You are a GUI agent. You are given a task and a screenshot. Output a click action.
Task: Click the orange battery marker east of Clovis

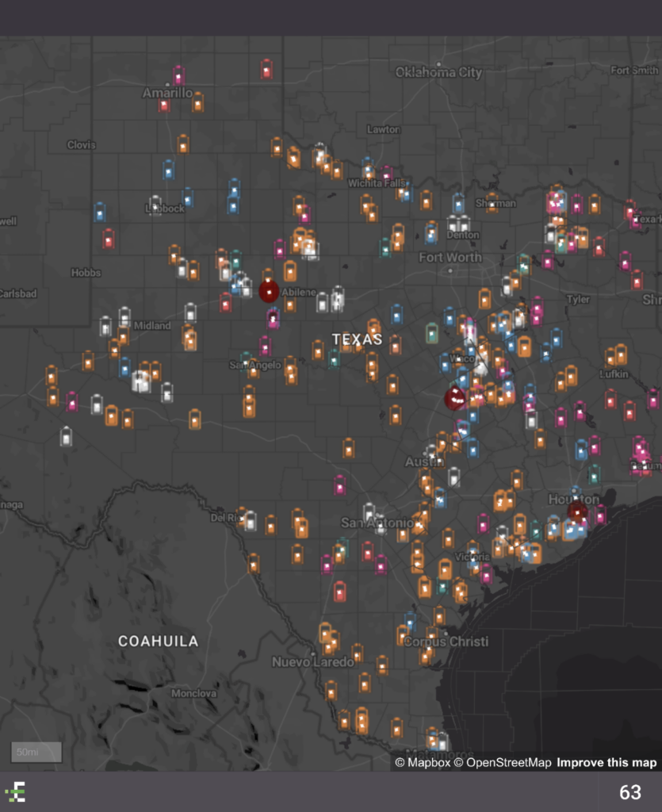(x=183, y=144)
